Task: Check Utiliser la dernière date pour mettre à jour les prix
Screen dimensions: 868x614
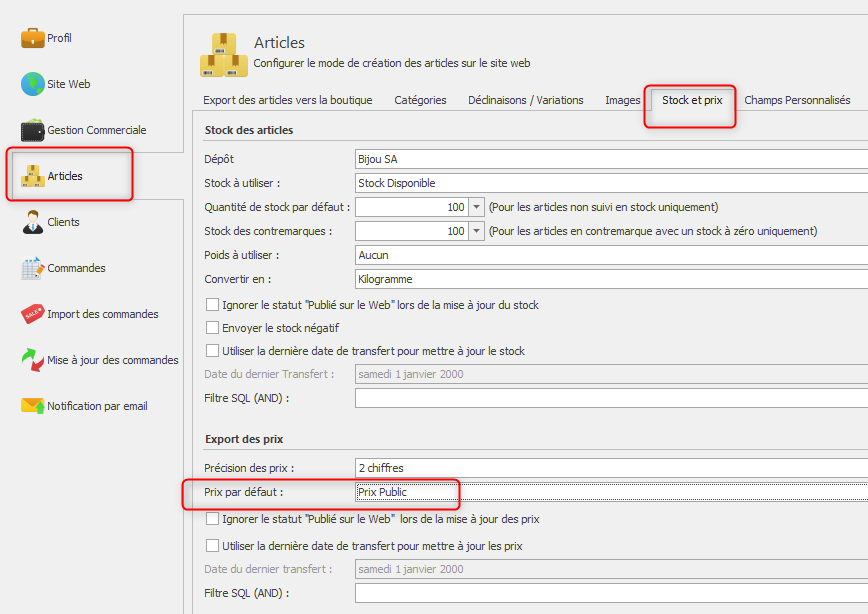Action: click(x=212, y=545)
